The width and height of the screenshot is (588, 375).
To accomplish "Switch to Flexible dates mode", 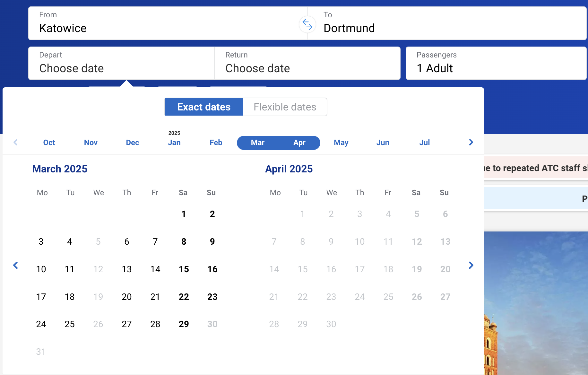I will 285,107.
